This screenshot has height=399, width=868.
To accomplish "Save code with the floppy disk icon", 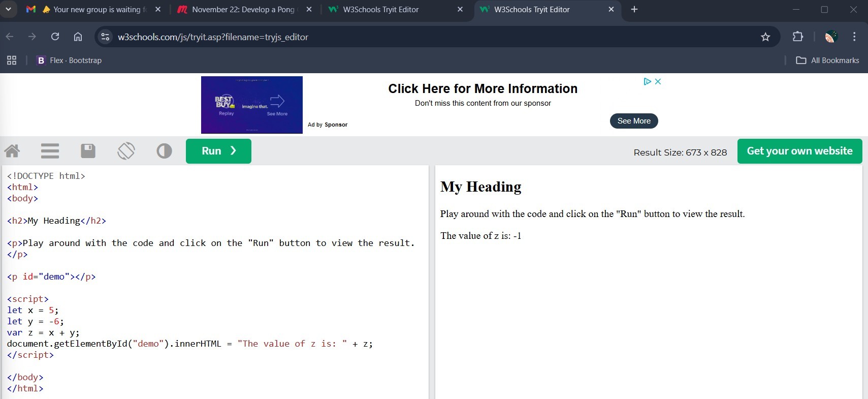I will point(88,151).
